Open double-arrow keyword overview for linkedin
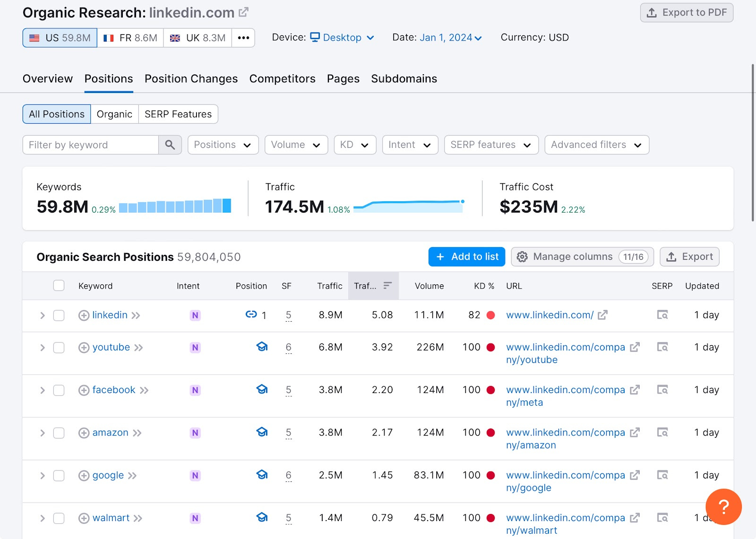Image resolution: width=756 pixels, height=539 pixels. click(136, 316)
